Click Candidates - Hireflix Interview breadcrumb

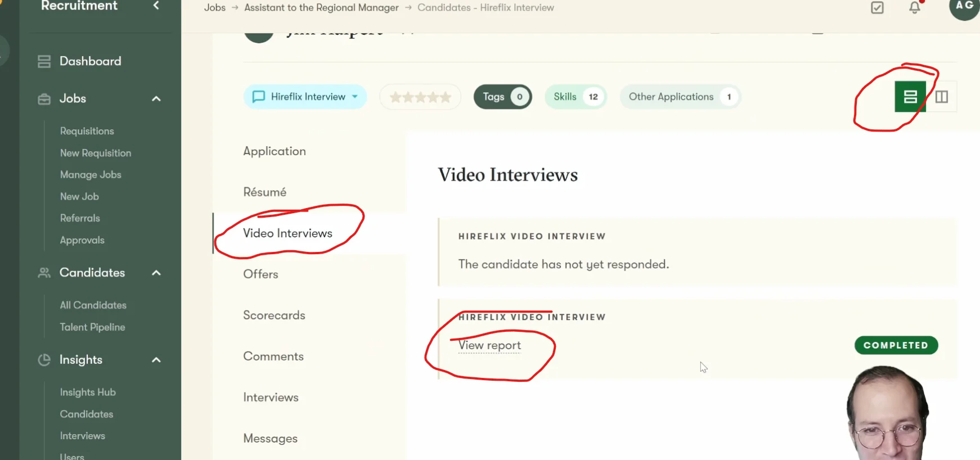click(485, 7)
